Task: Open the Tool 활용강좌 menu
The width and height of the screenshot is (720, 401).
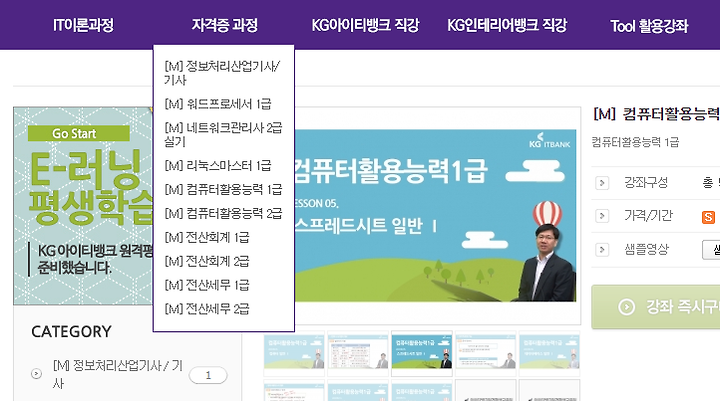Action: [649, 26]
